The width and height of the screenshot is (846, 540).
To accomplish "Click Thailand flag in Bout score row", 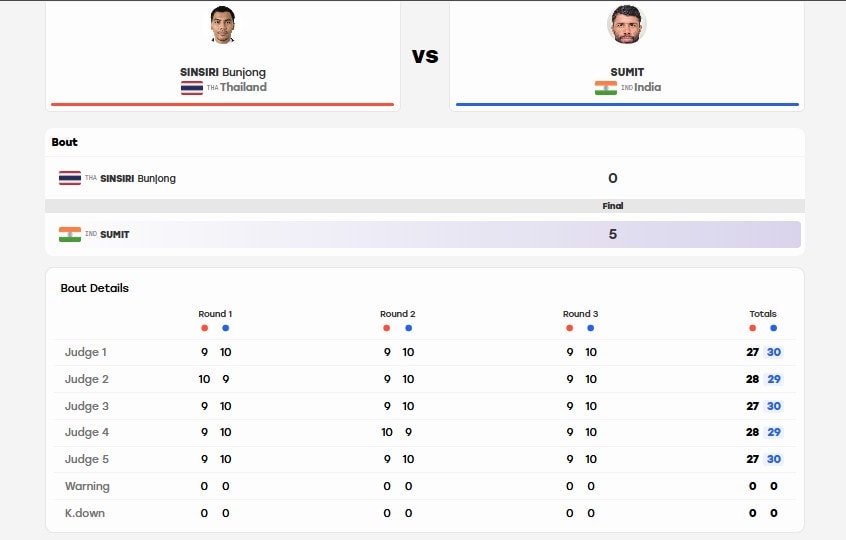I will click(70, 178).
